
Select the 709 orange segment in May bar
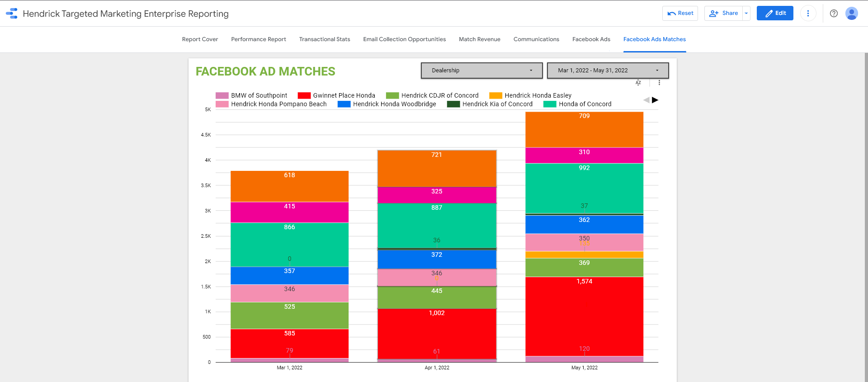click(x=584, y=130)
